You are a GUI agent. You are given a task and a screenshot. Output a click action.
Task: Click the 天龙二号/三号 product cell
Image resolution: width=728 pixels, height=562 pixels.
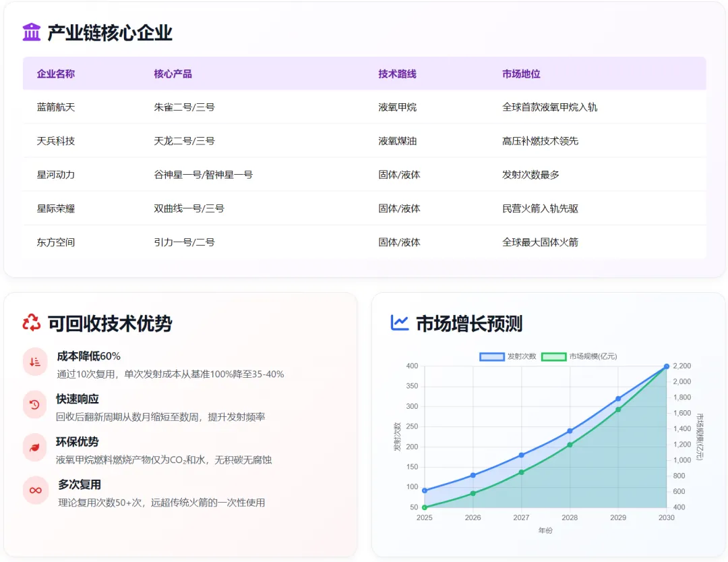[x=184, y=141]
